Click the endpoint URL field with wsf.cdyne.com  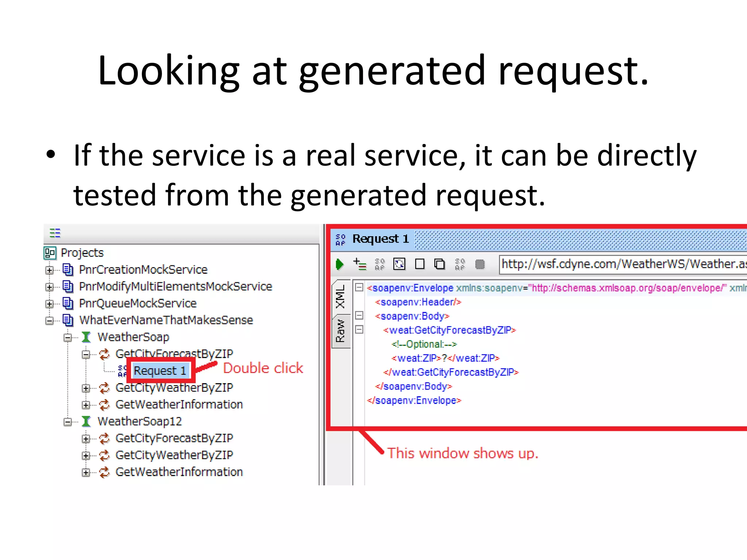pos(623,264)
